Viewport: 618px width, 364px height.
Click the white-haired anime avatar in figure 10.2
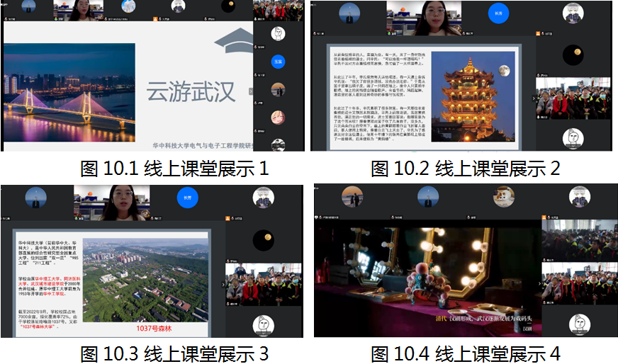[x=573, y=13]
